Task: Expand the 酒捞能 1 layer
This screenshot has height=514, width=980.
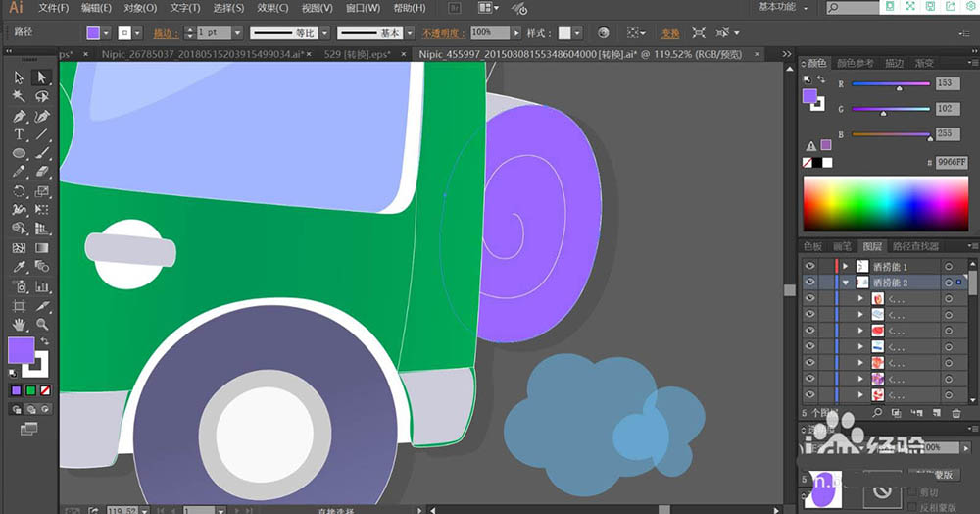Action: 846,266
